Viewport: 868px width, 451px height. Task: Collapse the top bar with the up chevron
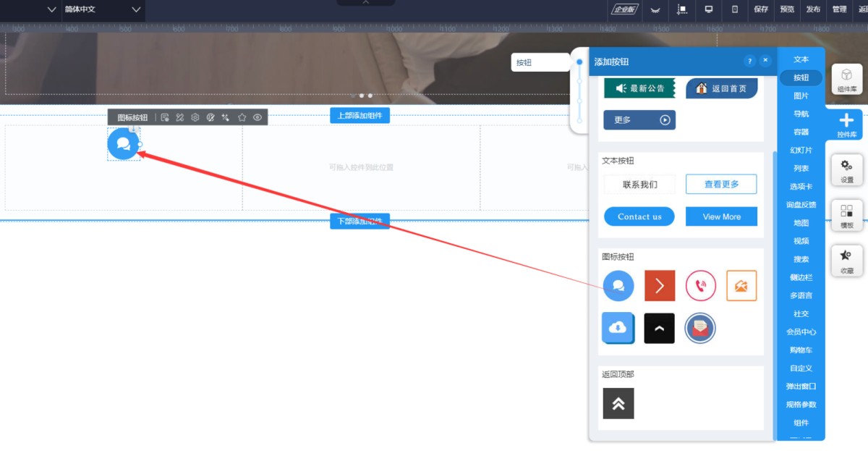[x=365, y=3]
